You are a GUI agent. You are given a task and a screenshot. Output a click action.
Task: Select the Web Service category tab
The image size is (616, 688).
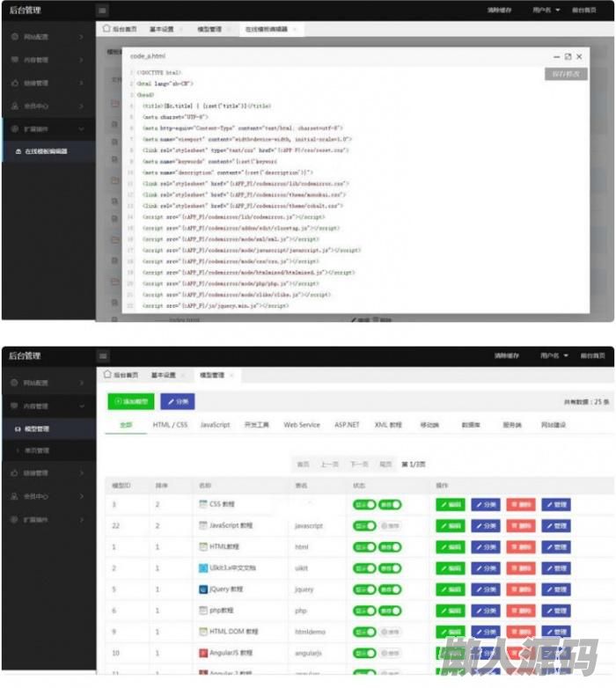tap(302, 425)
